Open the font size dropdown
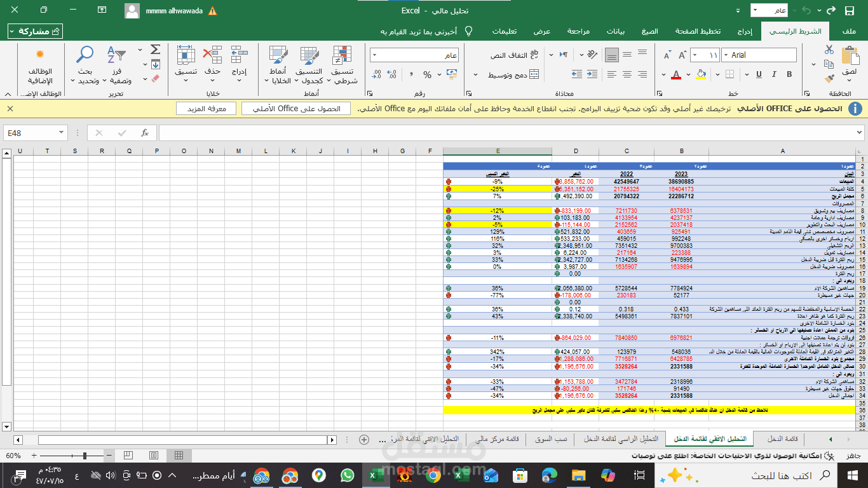Screen dimensions: 868x488 coord(695,55)
